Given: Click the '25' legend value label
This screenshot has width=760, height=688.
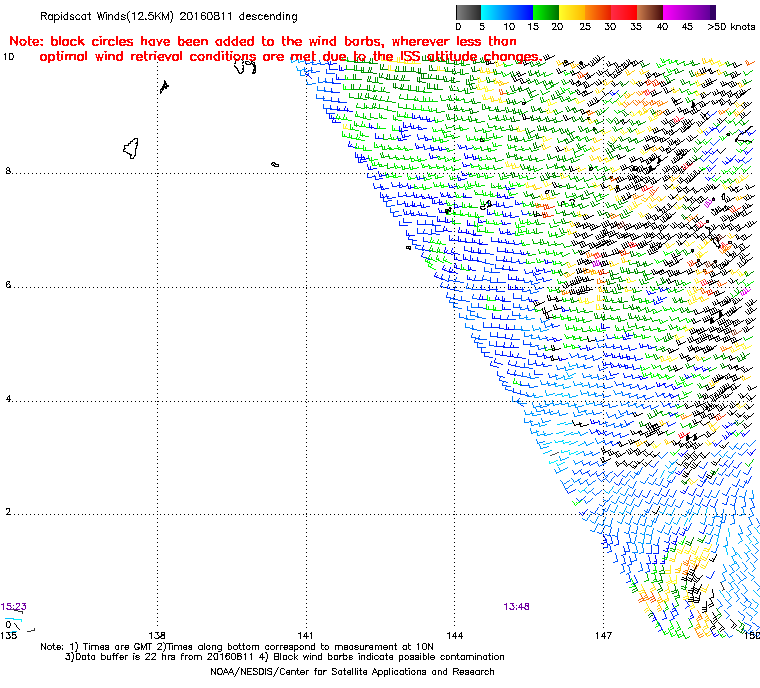Looking at the screenshot, I should click(x=585, y=27).
